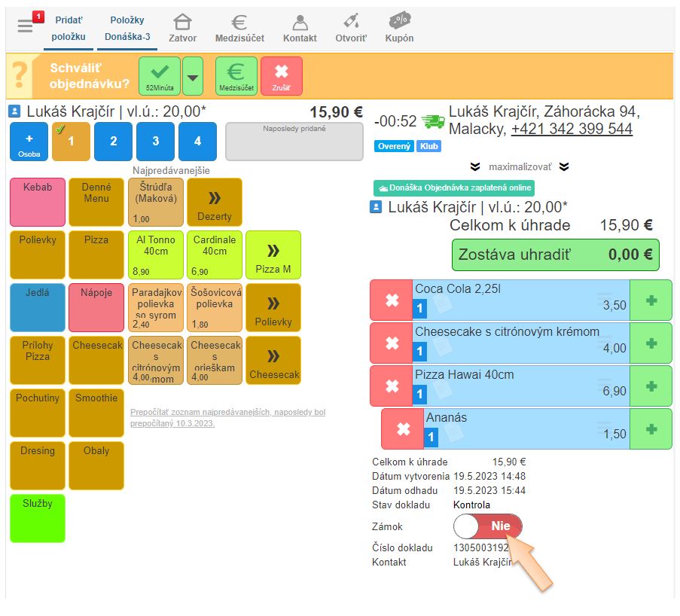Approve order with 52Minúta green button

[160, 77]
